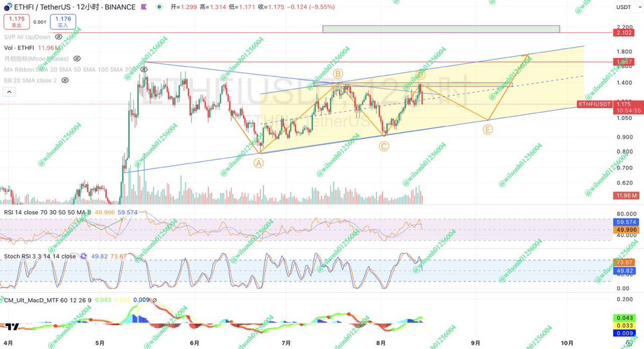Image resolution: width=644 pixels, height=349 pixels.
Task: Click the ETHFIUSDT price label on axis
Action: [x=595, y=104]
